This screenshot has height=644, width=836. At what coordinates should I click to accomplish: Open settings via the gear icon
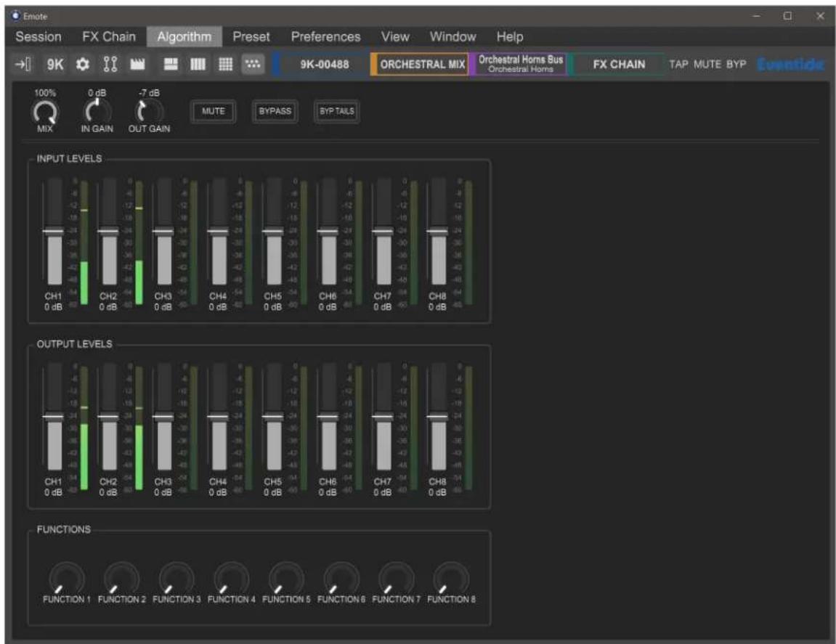coord(82,65)
